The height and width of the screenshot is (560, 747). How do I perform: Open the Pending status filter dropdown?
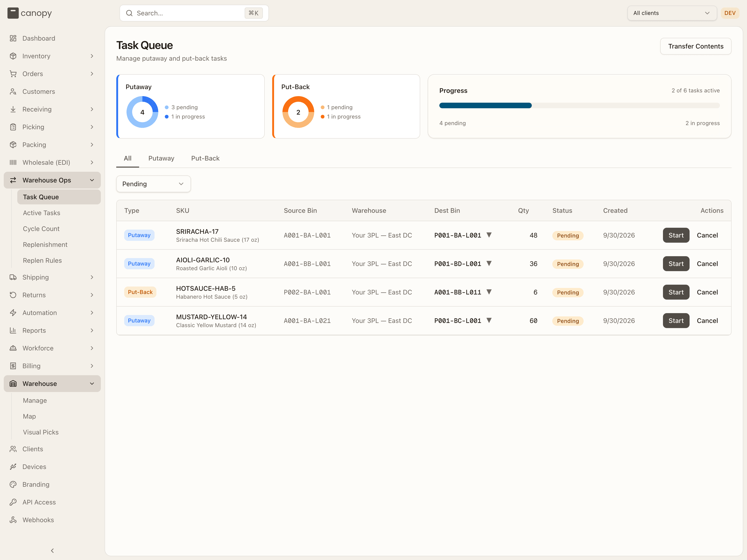[153, 184]
